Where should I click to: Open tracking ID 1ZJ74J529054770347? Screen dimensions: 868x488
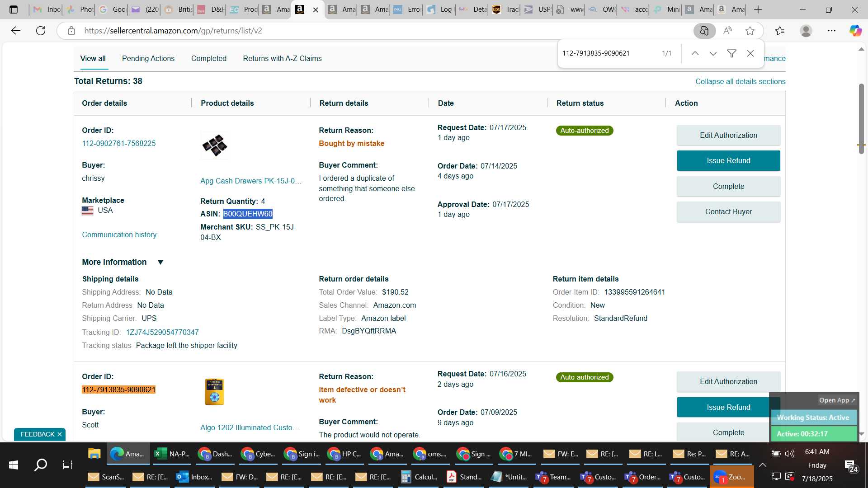[162, 332]
